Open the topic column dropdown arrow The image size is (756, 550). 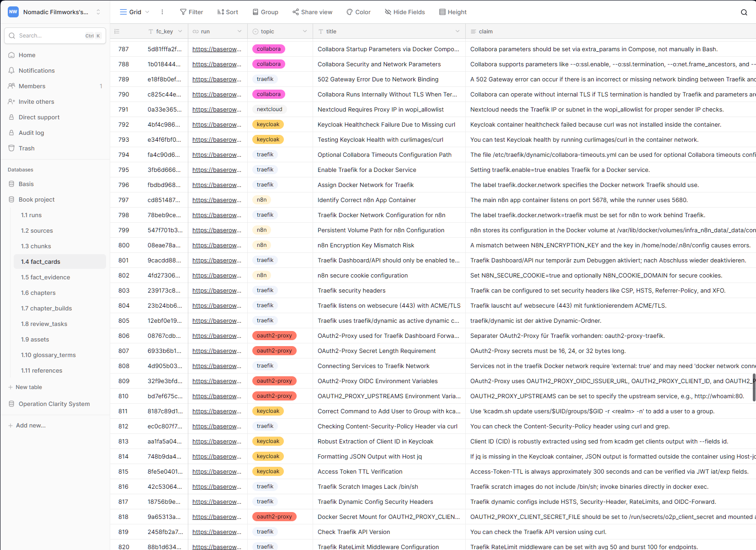[x=305, y=32]
